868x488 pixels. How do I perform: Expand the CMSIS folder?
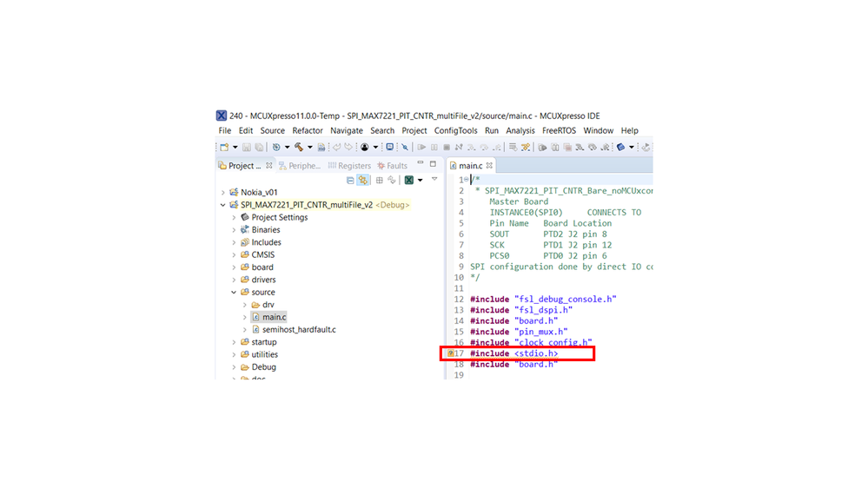click(235, 254)
